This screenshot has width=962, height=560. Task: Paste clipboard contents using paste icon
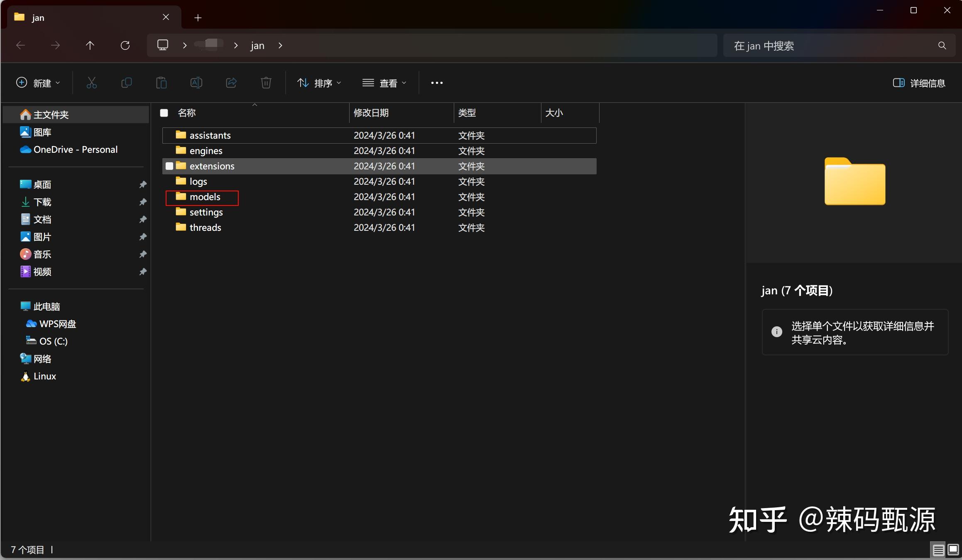162,83
